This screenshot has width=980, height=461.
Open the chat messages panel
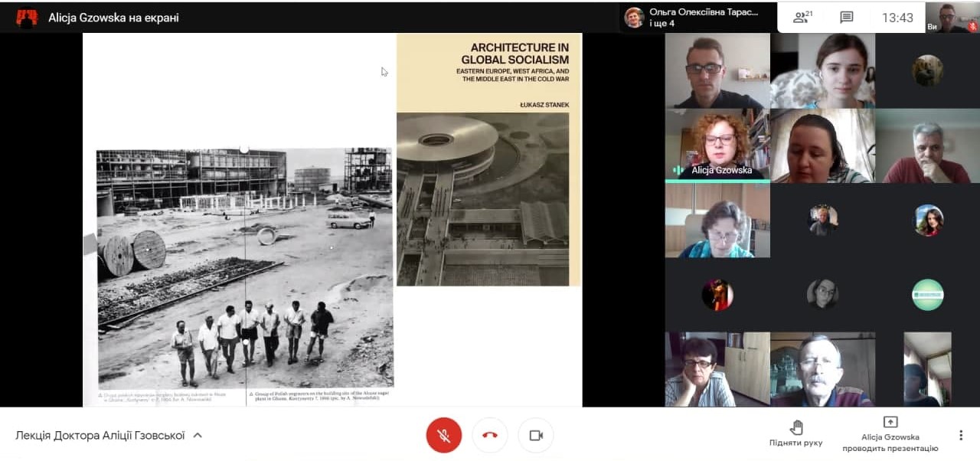pyautogui.click(x=846, y=18)
